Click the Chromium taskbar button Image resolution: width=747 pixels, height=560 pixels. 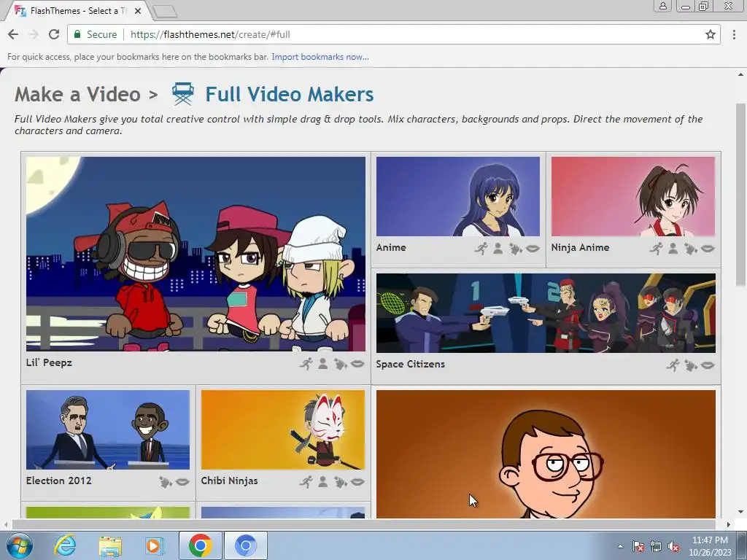coord(245,545)
